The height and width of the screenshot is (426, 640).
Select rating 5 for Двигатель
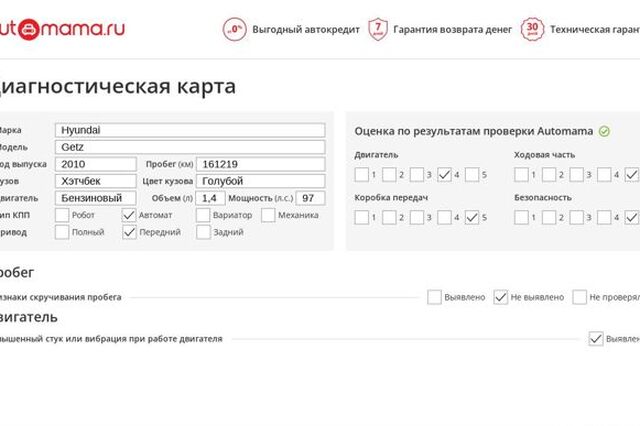472,175
